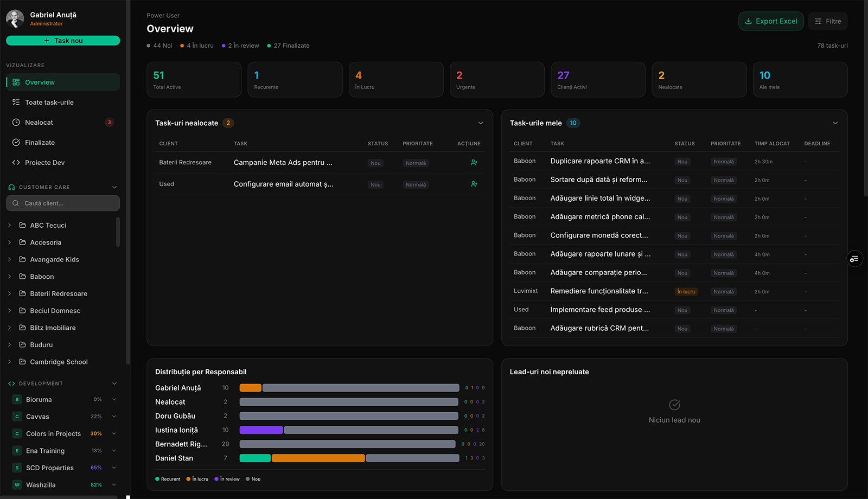Click the ABC Tecuci folder icon
The width and height of the screenshot is (868, 499).
click(x=22, y=225)
